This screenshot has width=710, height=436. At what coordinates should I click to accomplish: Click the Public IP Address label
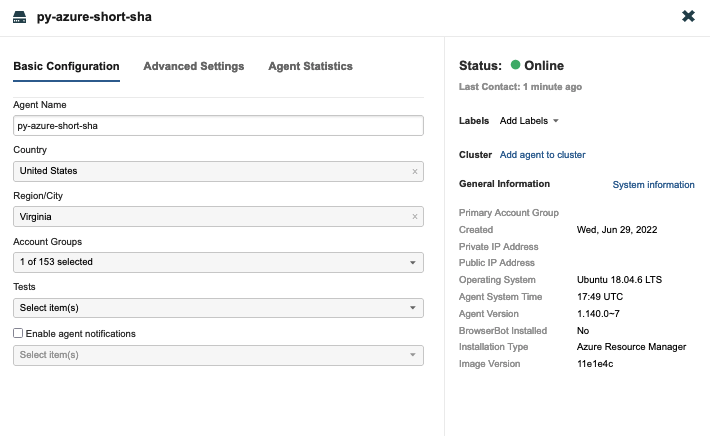pos(496,263)
